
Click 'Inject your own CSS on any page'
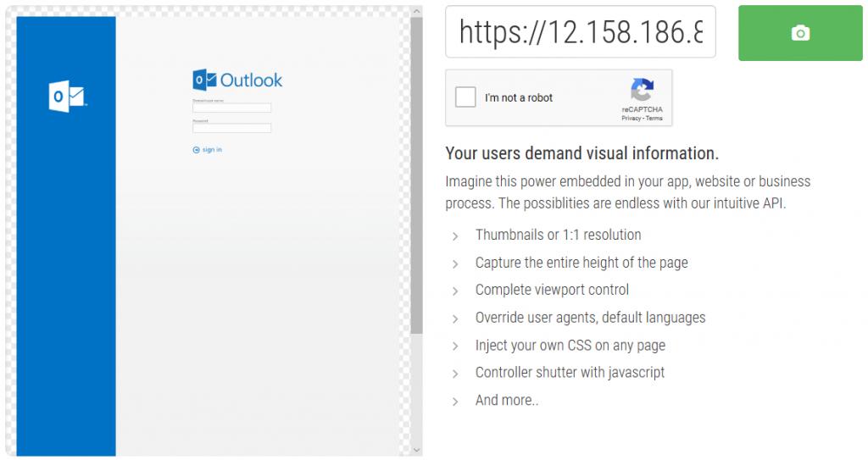(570, 346)
